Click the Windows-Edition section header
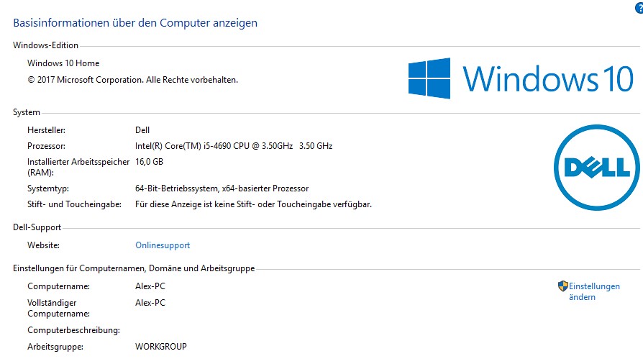The height and width of the screenshot is (364, 643). 46,45
